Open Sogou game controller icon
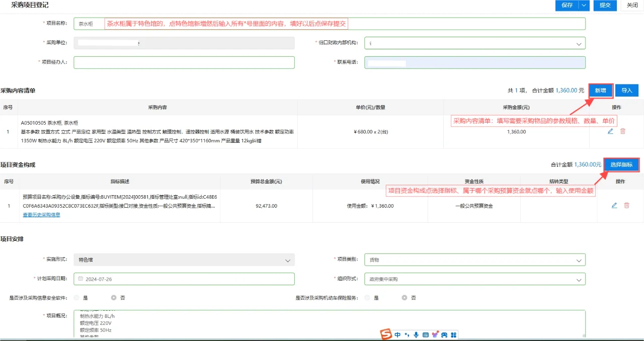644x341 pixels. coord(444,335)
